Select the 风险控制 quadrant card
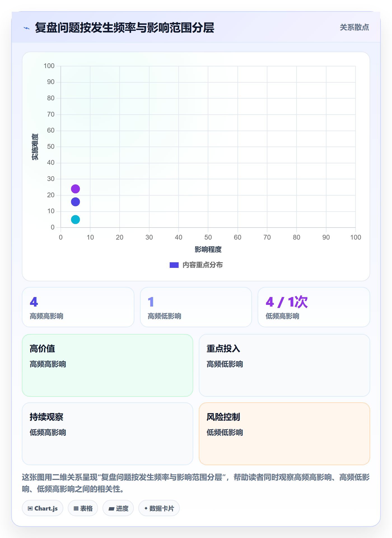 point(284,434)
